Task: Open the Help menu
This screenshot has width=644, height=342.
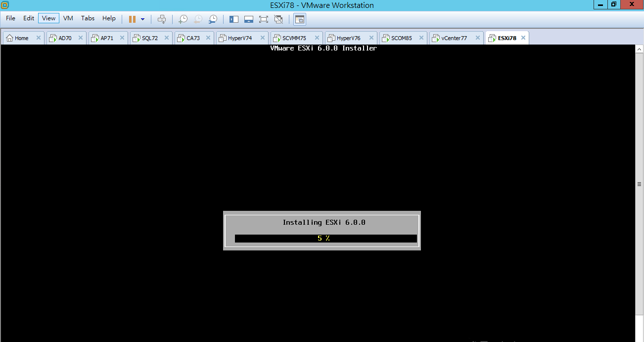Action: point(109,18)
